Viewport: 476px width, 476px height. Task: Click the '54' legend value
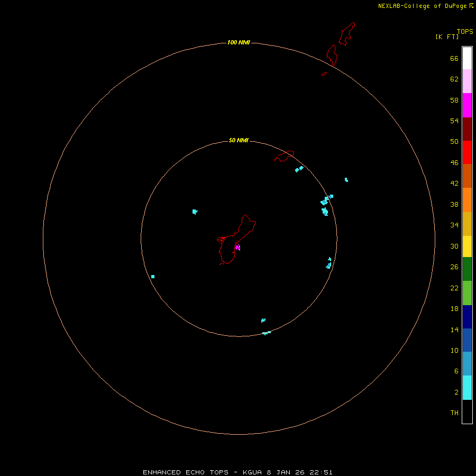(454, 121)
